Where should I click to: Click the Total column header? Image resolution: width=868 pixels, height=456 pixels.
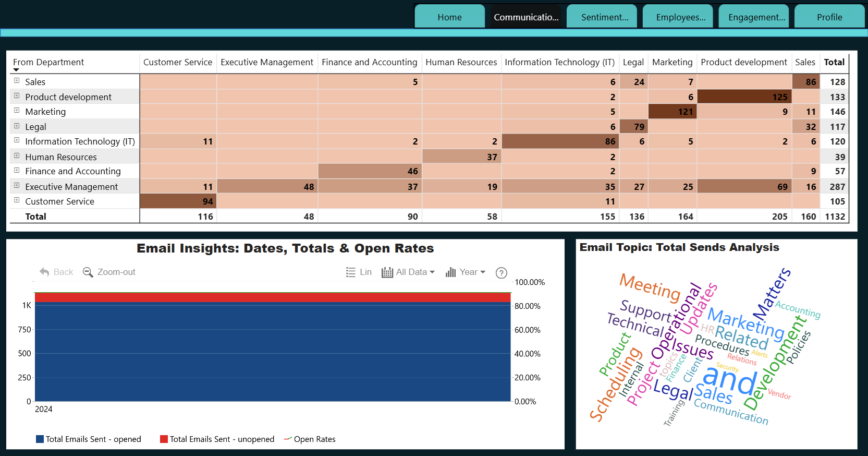[834, 62]
